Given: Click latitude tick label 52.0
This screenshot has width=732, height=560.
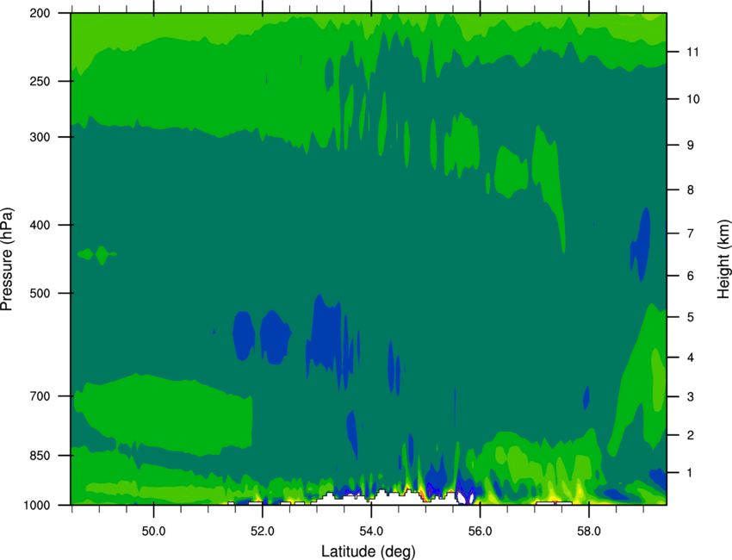Looking at the screenshot, I should click(263, 532).
